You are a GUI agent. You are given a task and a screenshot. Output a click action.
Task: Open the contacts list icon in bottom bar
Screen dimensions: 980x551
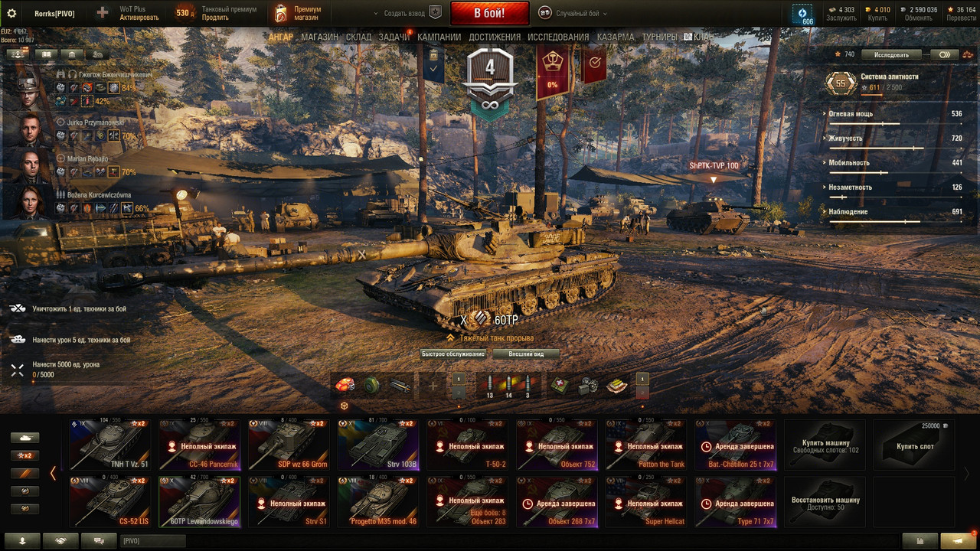tap(24, 541)
